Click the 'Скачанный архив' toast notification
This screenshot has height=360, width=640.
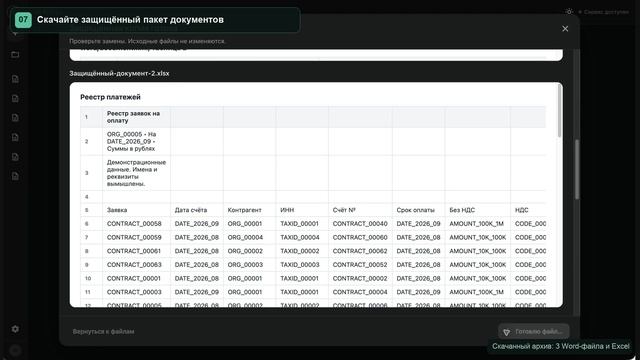pos(560,346)
